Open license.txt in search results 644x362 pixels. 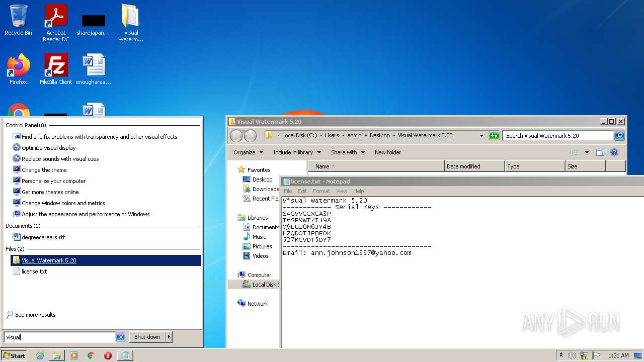tap(34, 271)
